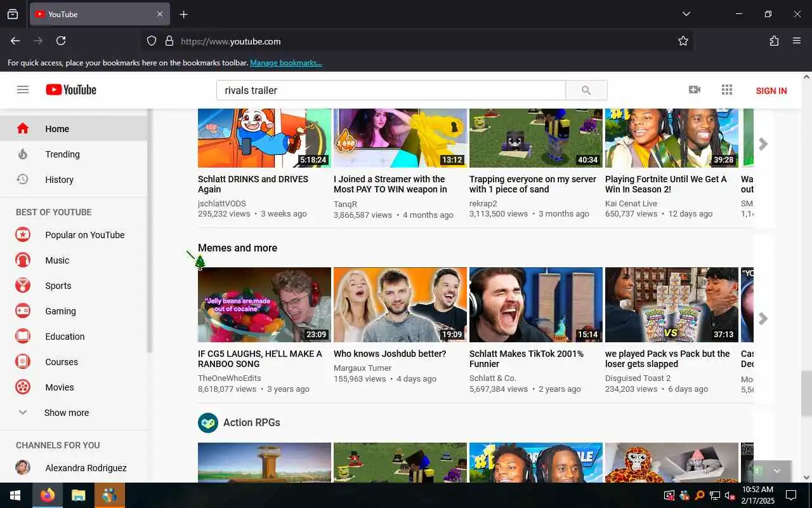This screenshot has width=812, height=508.
Task: Open Disguised Toast 2 channel link
Action: pos(638,378)
